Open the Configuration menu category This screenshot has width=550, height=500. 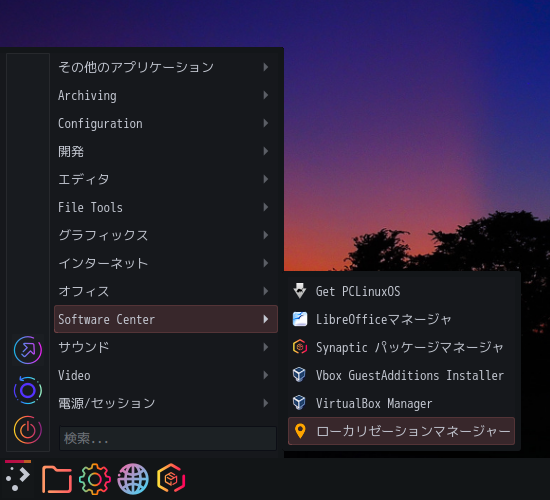[x=166, y=123]
